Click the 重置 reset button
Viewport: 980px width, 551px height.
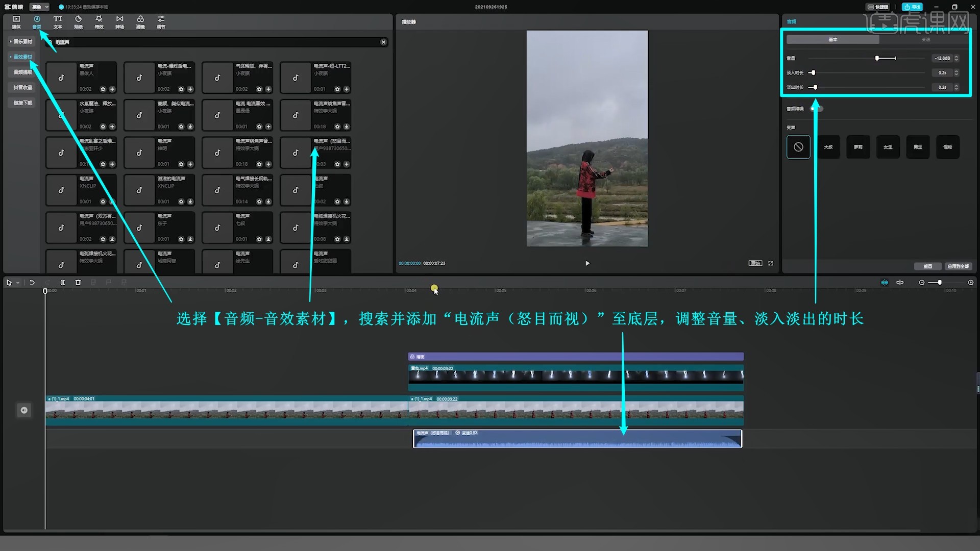pyautogui.click(x=928, y=266)
